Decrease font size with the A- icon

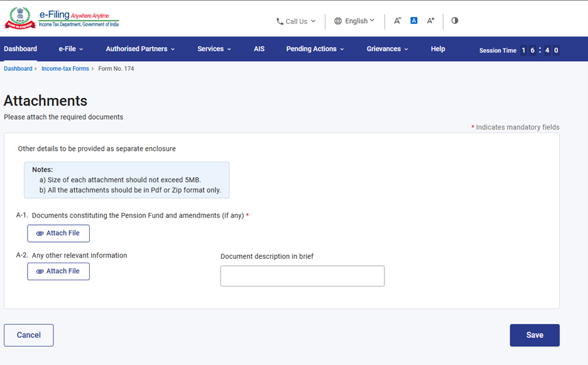[x=397, y=21]
